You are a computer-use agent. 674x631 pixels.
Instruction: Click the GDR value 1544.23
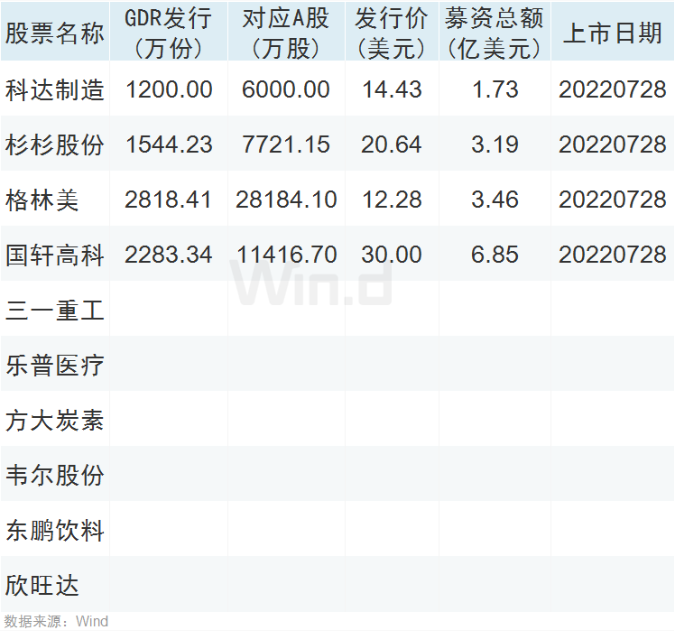coord(168,144)
